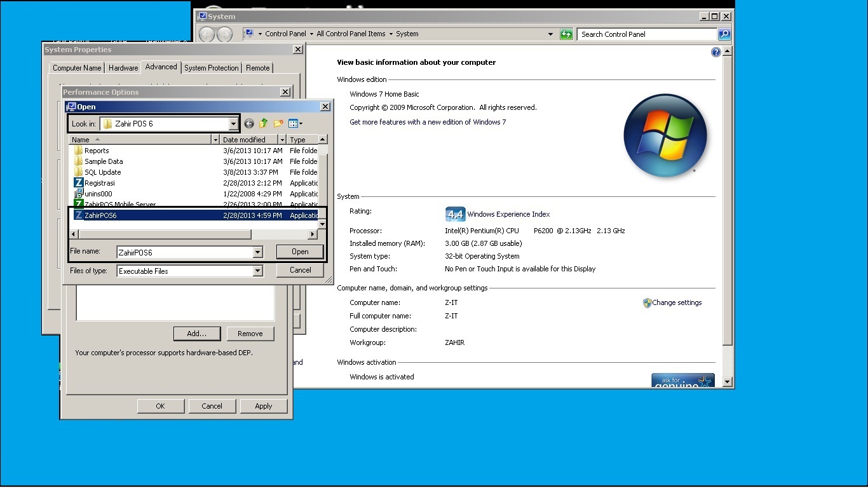Click OK in Performance Options
Viewport: 868px width, 488px height.
[160, 406]
